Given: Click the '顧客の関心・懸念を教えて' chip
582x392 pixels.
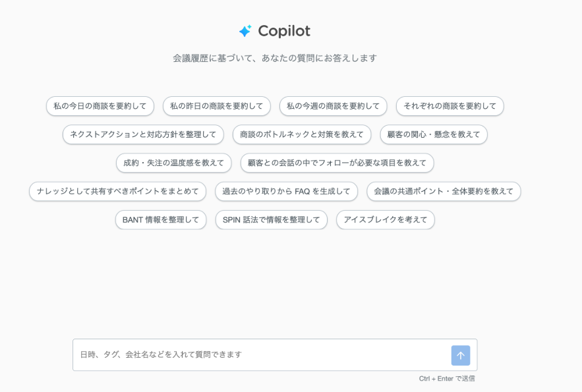Looking at the screenshot, I should pos(434,134).
